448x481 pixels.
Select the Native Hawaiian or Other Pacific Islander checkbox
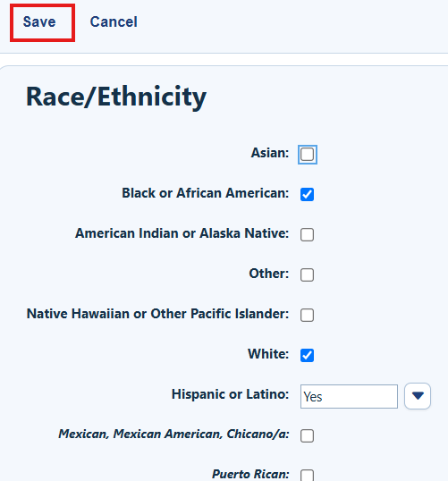click(307, 315)
